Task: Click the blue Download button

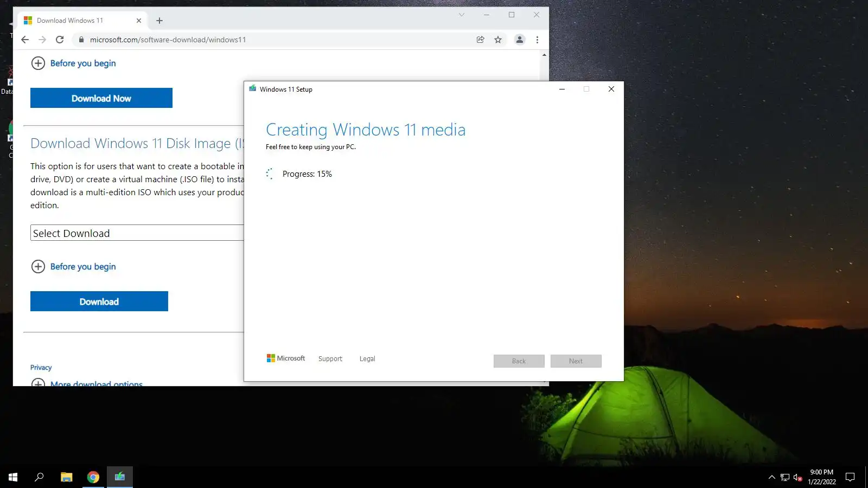Action: (99, 301)
